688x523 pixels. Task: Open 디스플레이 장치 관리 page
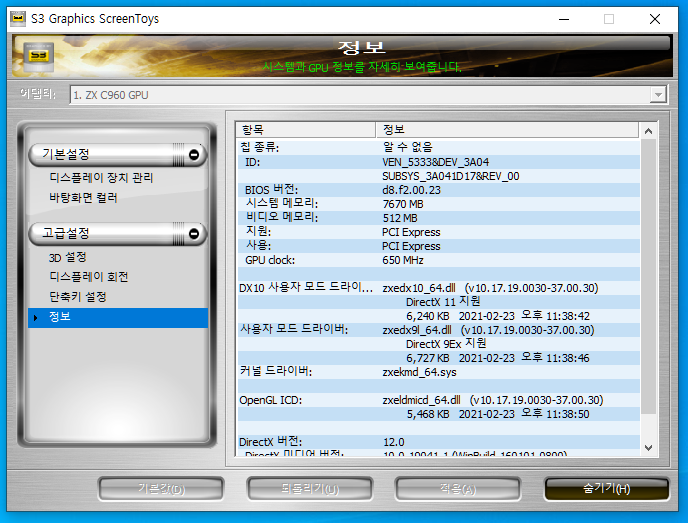pos(101,178)
